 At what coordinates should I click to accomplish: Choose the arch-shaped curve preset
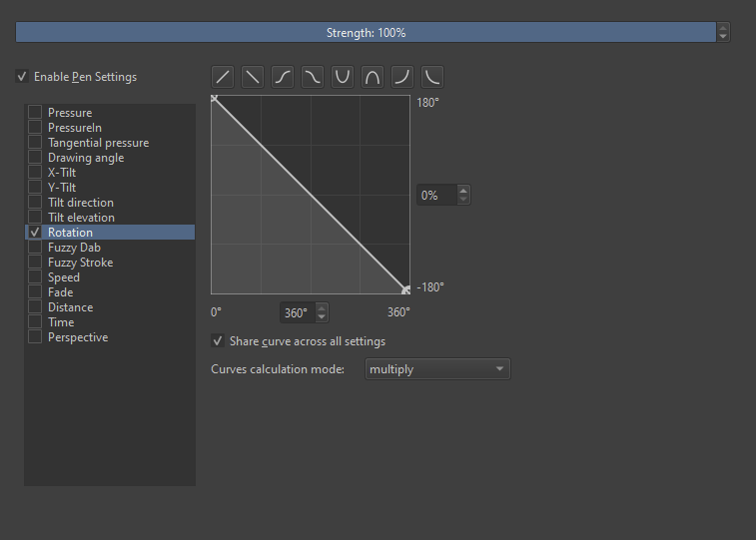coord(373,77)
